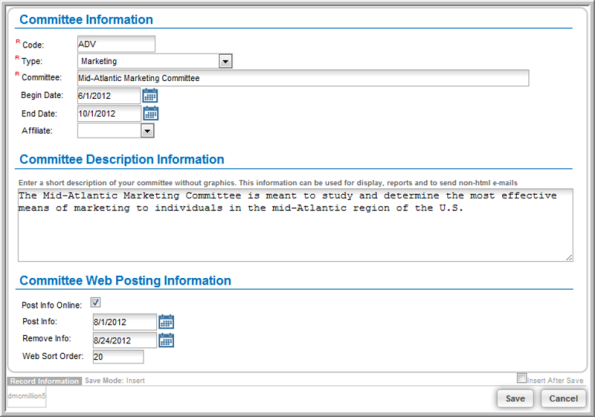This screenshot has height=417, width=595.
Task: Open the Begin Date calendar picker
Action: point(150,96)
